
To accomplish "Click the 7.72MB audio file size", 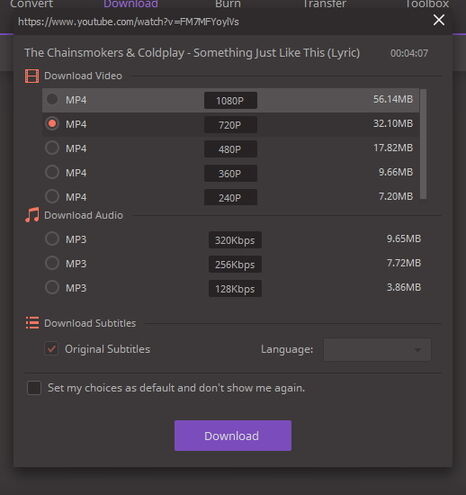I will [x=404, y=263].
